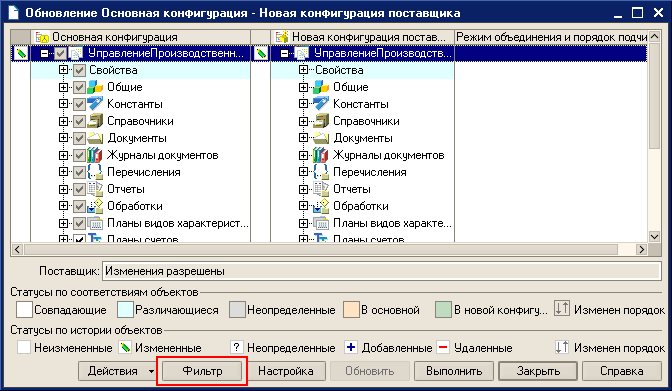Click the Режим объединения column header
This screenshot has width=672, height=391.
551,37
